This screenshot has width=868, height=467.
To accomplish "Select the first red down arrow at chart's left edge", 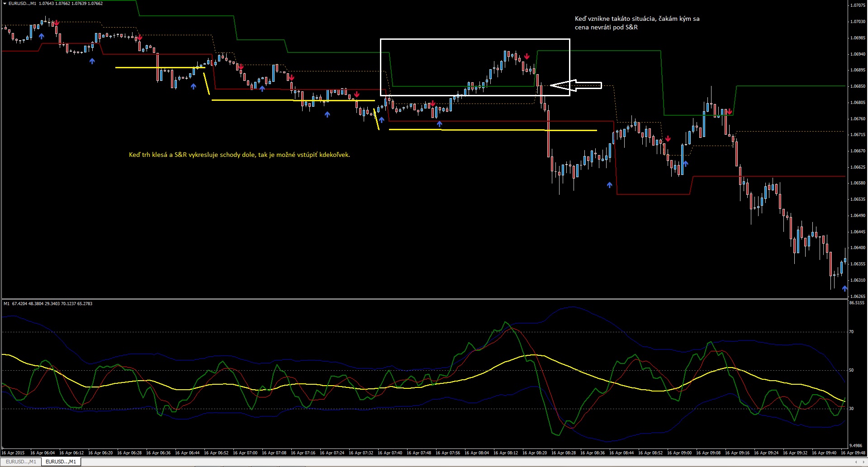I will point(57,23).
